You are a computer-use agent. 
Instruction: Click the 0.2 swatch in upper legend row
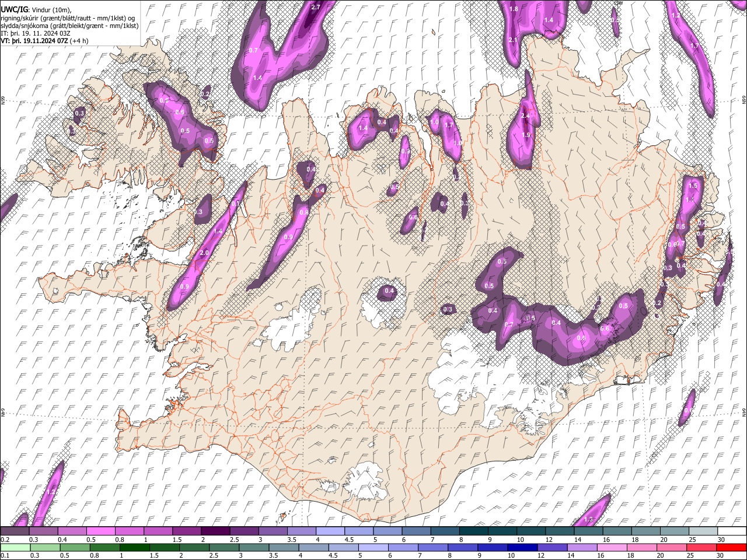(14, 531)
